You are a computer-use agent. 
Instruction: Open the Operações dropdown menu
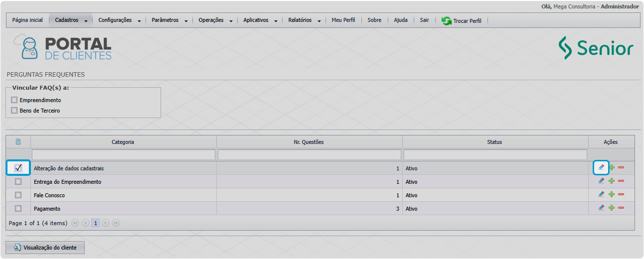215,20
